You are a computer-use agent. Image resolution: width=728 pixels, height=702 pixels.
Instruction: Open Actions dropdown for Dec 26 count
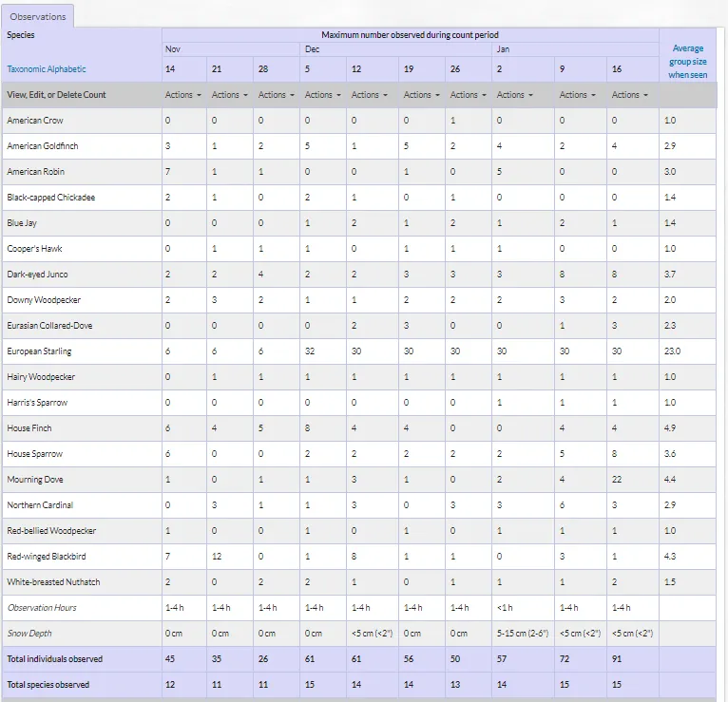[x=468, y=95]
